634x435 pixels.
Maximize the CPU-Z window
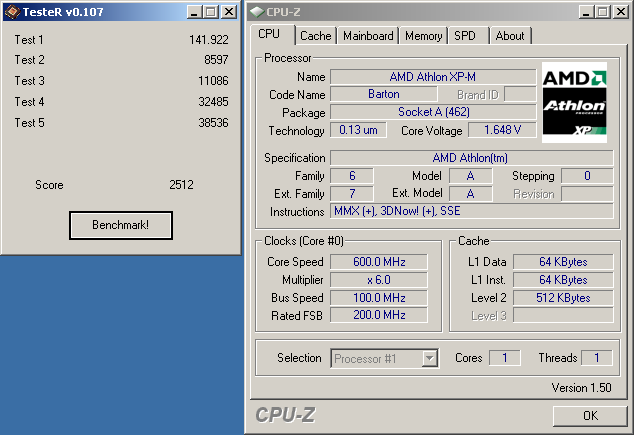(602, 12)
